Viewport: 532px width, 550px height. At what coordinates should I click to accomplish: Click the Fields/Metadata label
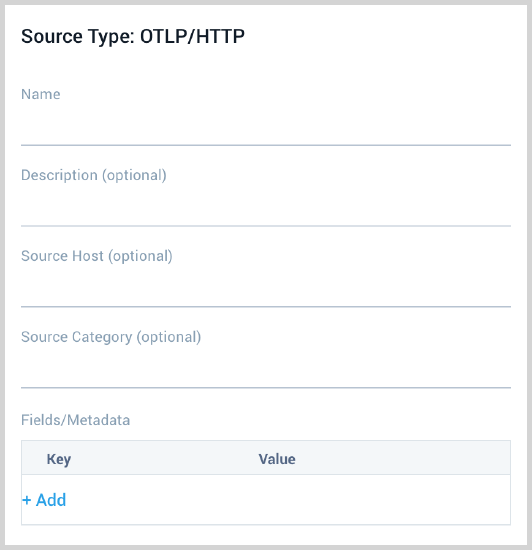(x=75, y=420)
